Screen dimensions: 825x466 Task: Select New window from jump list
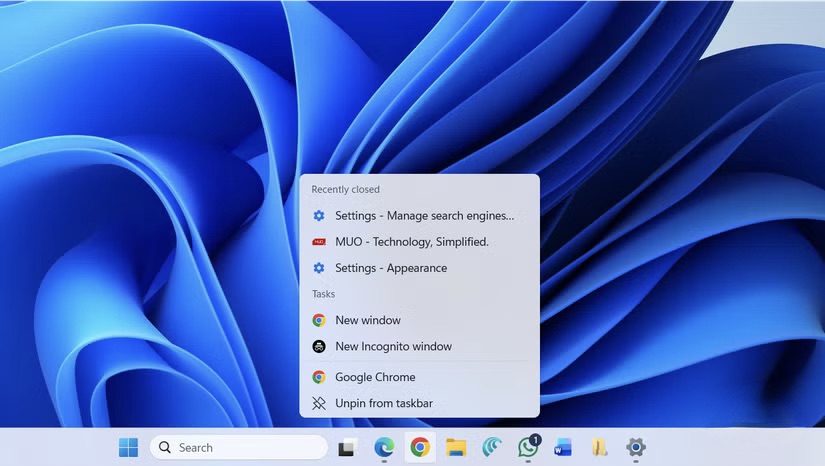click(x=419, y=320)
